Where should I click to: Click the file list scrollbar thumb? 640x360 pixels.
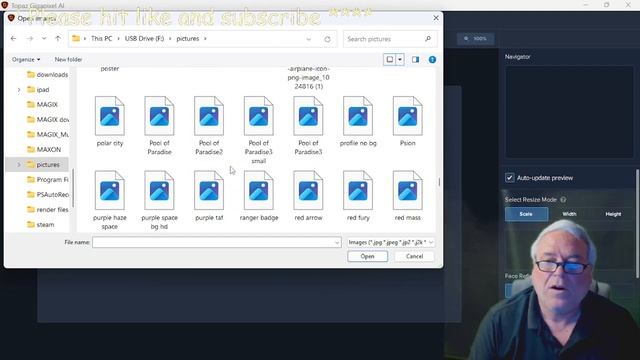pos(439,182)
